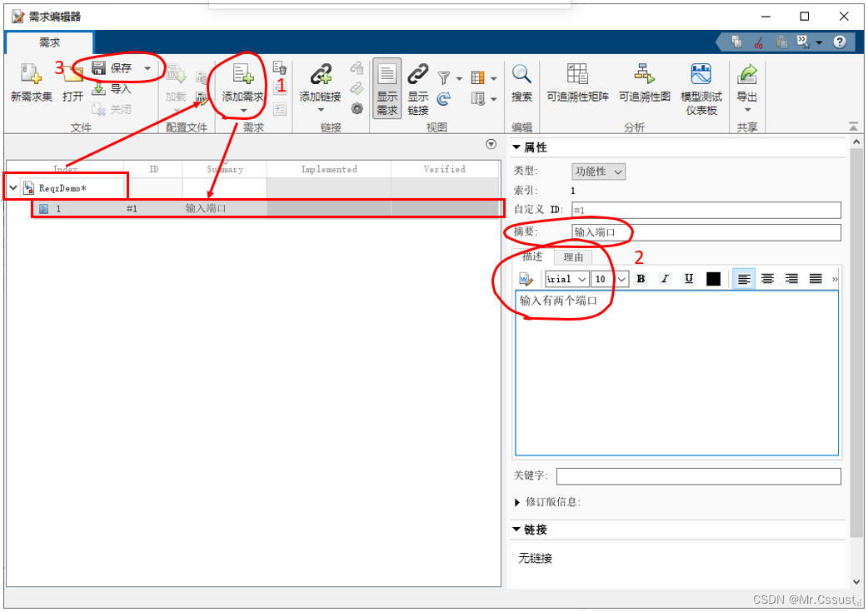Toggle italic formatting in description editor
The width and height of the screenshot is (868, 612).
coord(665,279)
